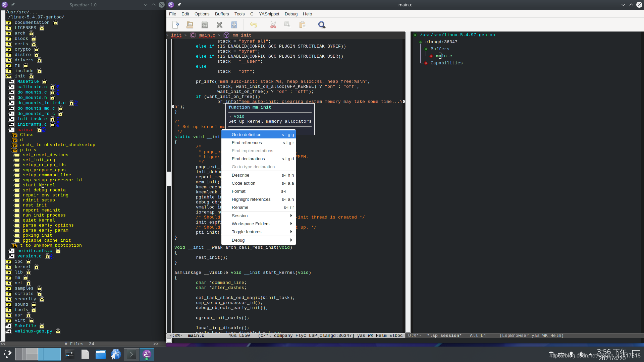This screenshot has height=362, width=644.
Task: Open the Buffers menu
Action: click(222, 14)
